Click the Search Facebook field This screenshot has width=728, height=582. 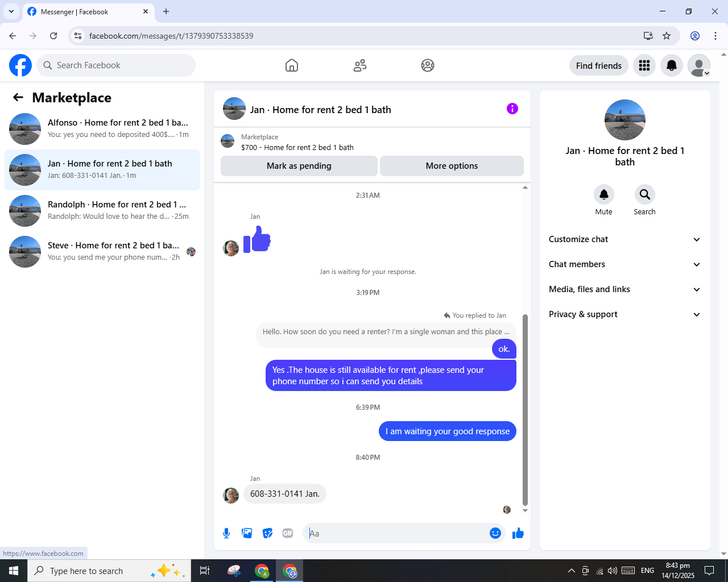(116, 65)
